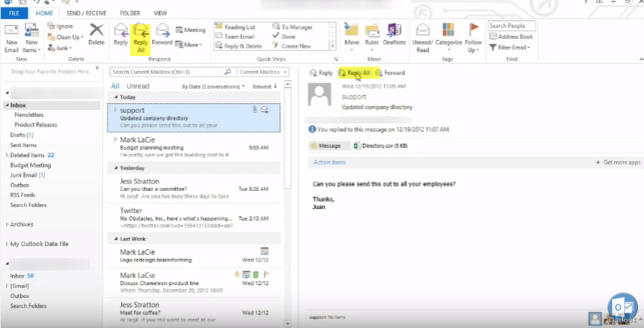The width and height of the screenshot is (644, 328).
Task: Open the Clean Up dropdown
Action: (65, 37)
